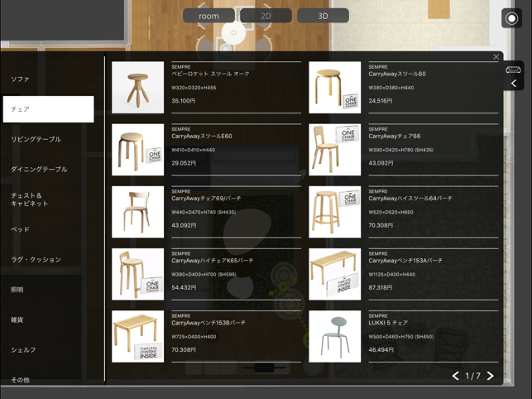
Task: Click the 1/7 page indicator
Action: click(473, 376)
